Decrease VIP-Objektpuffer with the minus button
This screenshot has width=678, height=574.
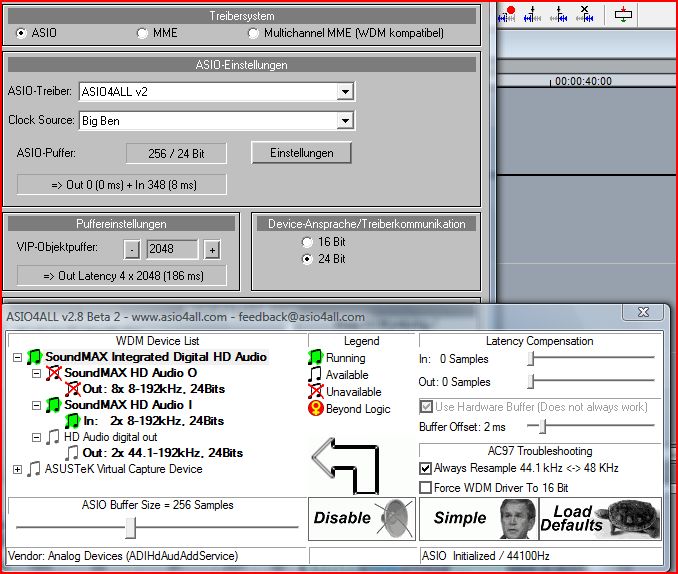click(132, 250)
